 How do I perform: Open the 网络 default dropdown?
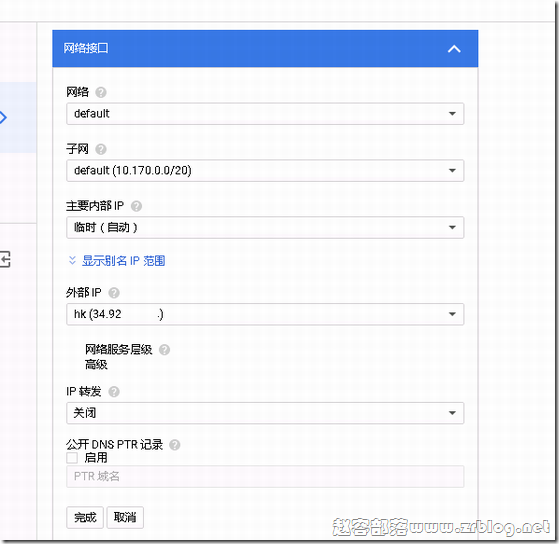click(x=265, y=114)
